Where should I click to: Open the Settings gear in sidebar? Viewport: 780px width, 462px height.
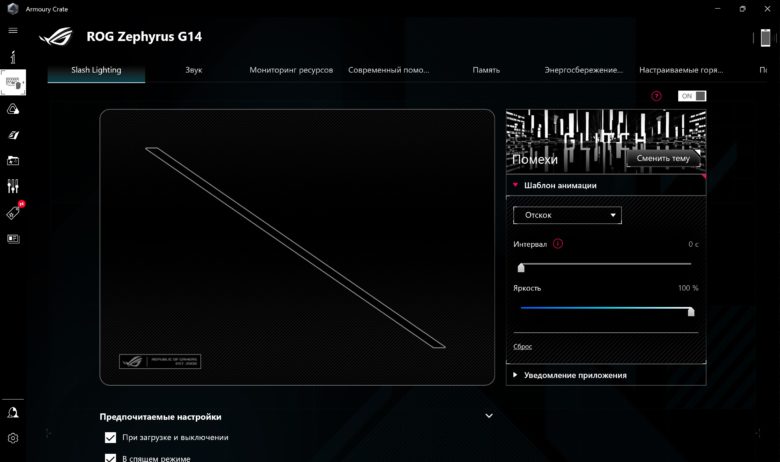(x=13, y=438)
